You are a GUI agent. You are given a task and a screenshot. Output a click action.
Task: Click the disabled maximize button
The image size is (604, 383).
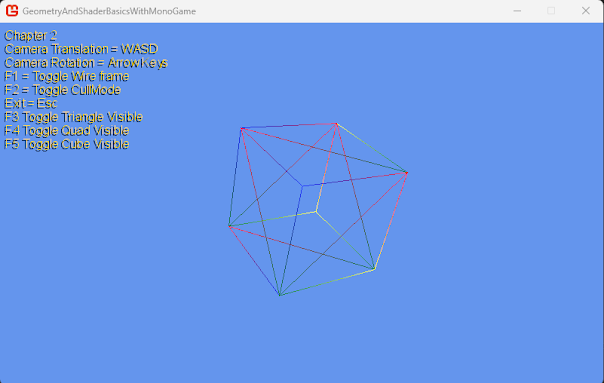click(551, 11)
